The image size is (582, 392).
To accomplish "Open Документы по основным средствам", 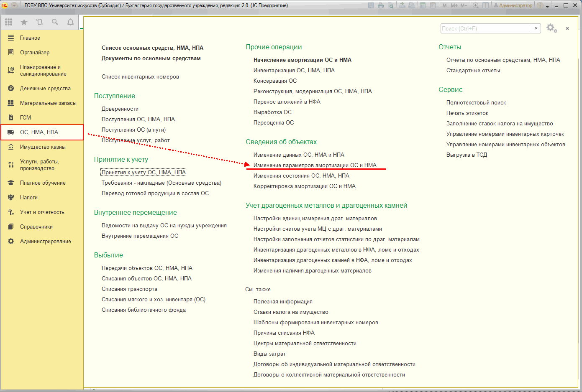I will [x=151, y=58].
